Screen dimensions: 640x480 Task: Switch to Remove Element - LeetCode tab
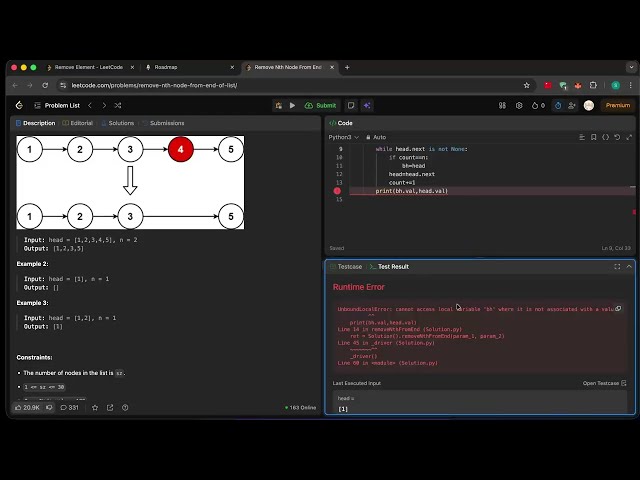click(x=88, y=67)
